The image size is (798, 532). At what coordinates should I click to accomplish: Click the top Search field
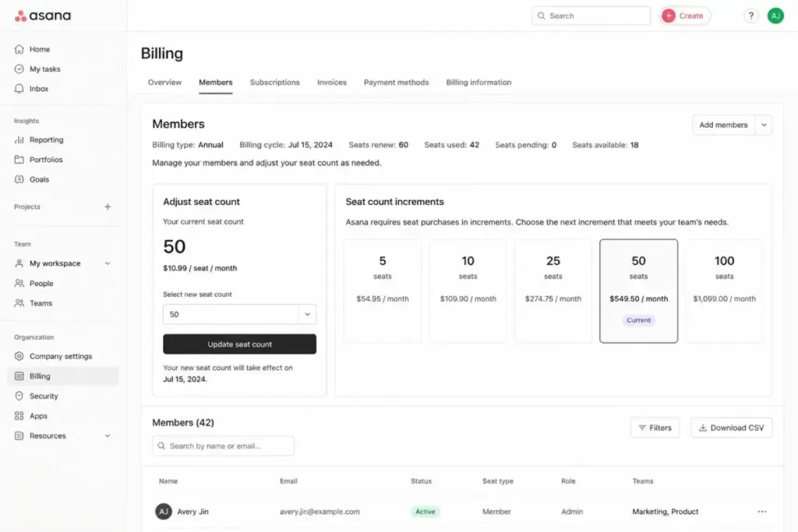[591, 16]
